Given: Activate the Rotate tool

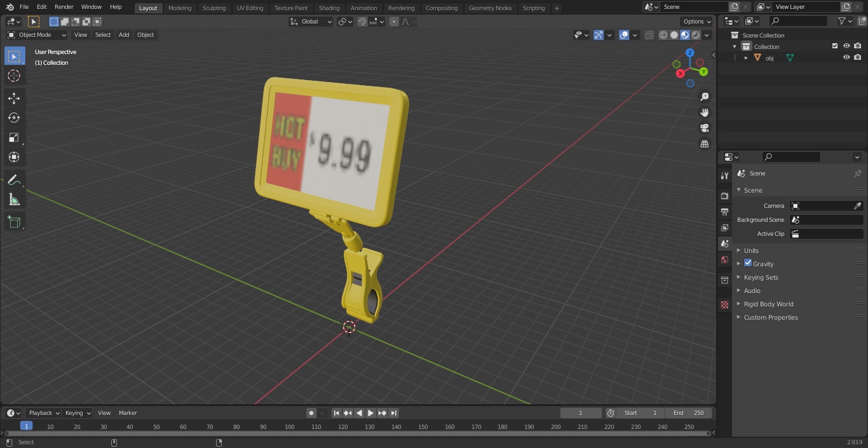Looking at the screenshot, I should 14,118.
